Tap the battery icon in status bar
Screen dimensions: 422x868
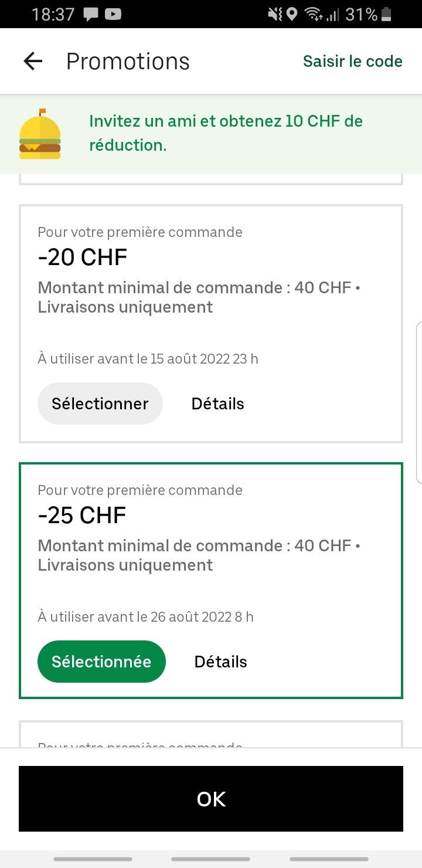coord(386,14)
